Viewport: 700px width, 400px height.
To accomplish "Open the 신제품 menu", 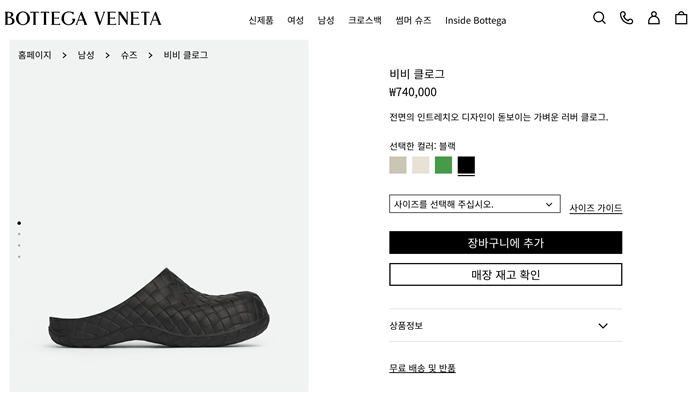I will [x=261, y=20].
